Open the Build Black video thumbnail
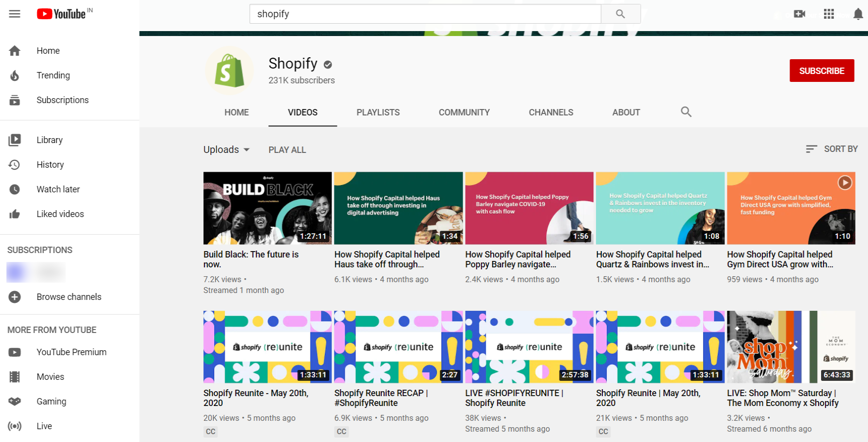This screenshot has width=868, height=442. pyautogui.click(x=268, y=208)
